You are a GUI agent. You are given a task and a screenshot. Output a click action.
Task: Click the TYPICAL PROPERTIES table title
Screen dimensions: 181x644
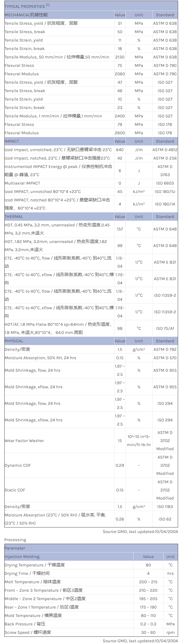coord(25,6)
